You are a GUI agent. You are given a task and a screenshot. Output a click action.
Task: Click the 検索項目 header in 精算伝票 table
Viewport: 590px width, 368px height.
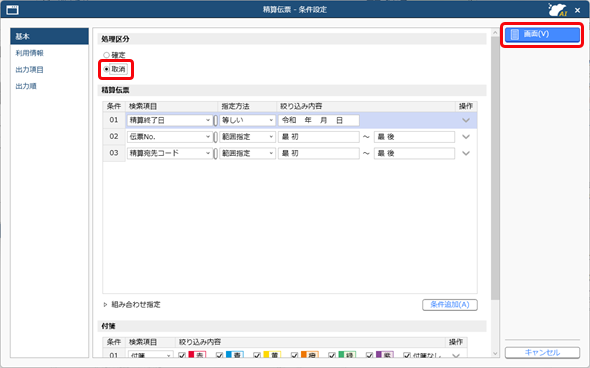tap(143, 106)
